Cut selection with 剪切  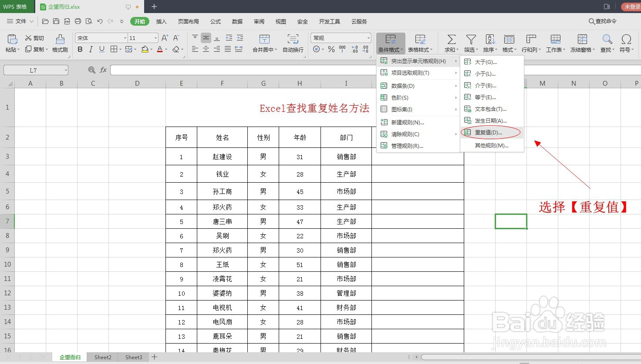34,38
